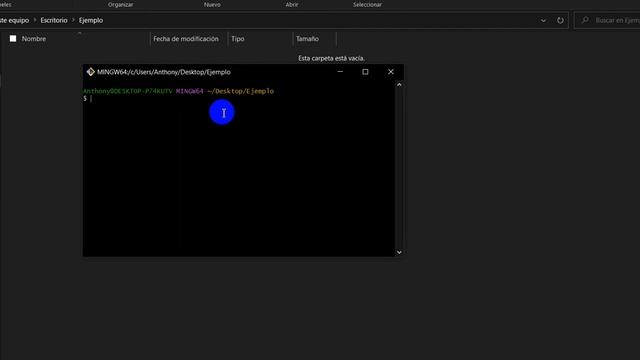Sort by the Tamaño column header

coord(307,39)
